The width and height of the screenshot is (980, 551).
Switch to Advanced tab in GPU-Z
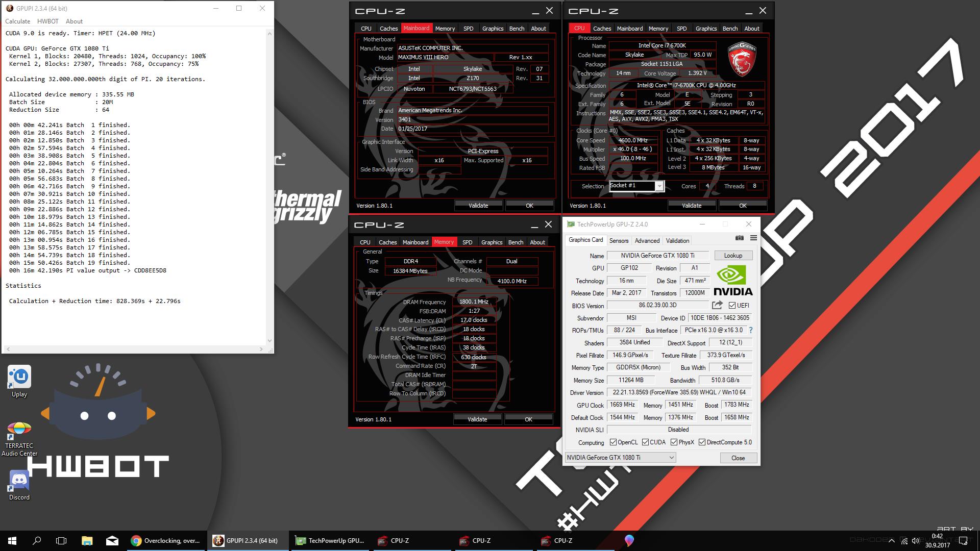(x=647, y=241)
